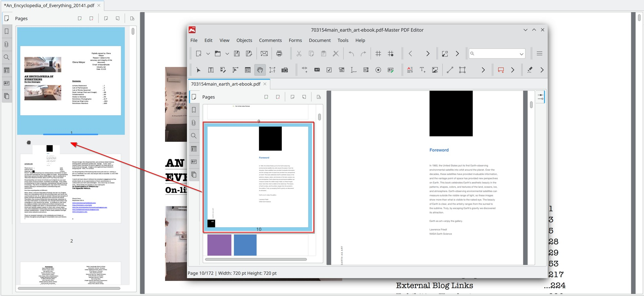644x296 pixels.
Task: Expand the Open file recent dropdown arrow
Action: point(227,54)
